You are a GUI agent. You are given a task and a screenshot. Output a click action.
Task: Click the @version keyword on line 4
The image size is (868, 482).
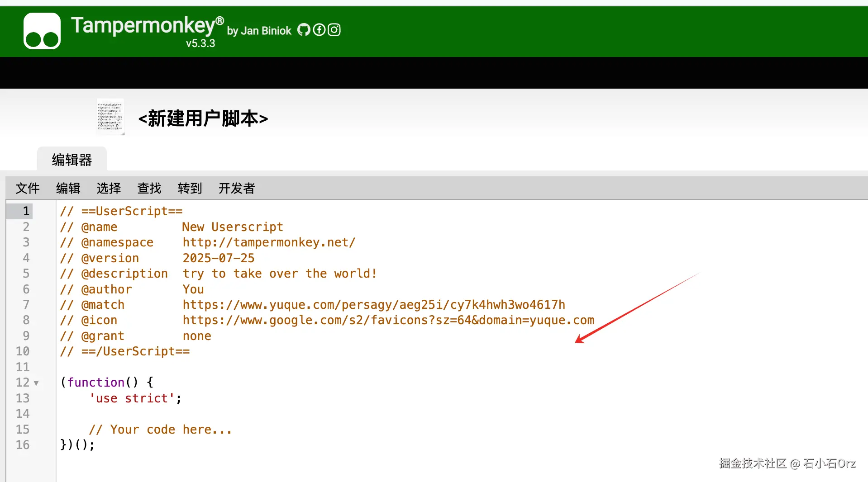110,258
